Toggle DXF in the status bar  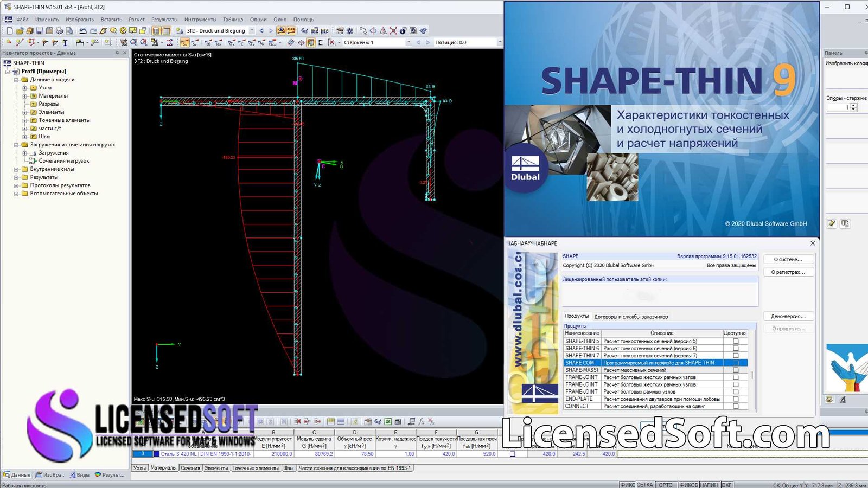(x=726, y=485)
